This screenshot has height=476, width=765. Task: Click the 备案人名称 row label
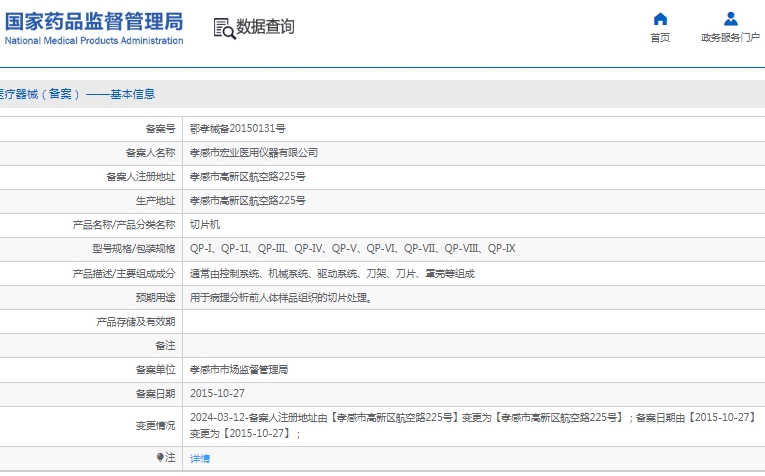point(150,153)
